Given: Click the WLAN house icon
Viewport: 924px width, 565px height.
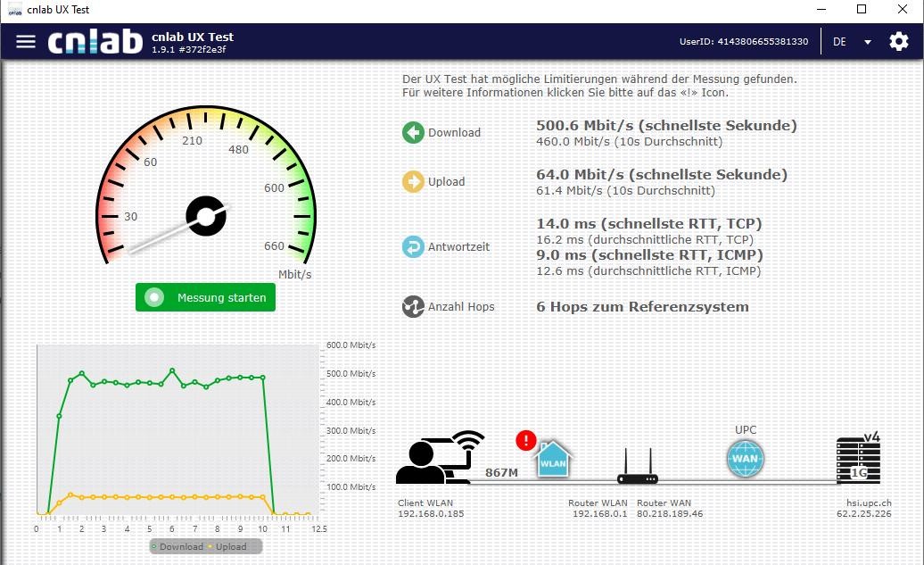Looking at the screenshot, I should (x=550, y=461).
